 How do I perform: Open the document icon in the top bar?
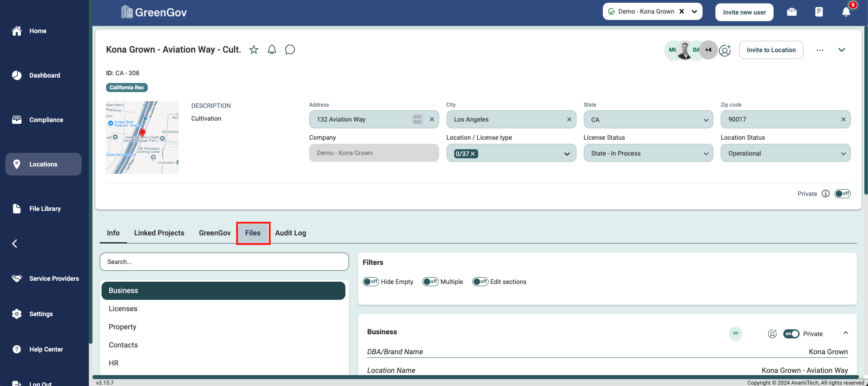(x=819, y=12)
